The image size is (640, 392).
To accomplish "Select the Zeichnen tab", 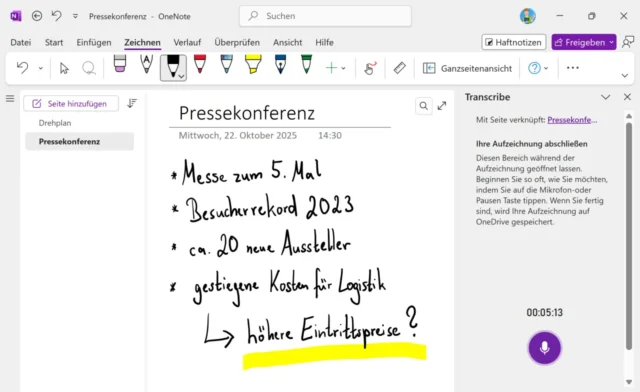I will click(x=142, y=42).
